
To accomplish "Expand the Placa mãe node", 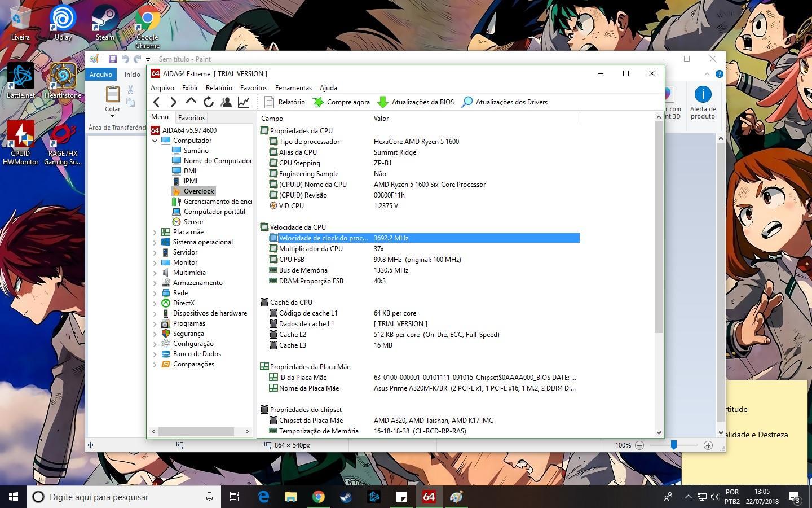I will pos(155,232).
